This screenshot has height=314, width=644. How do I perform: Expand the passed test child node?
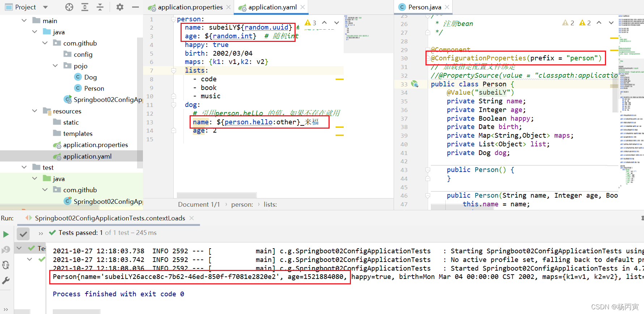[x=30, y=259]
